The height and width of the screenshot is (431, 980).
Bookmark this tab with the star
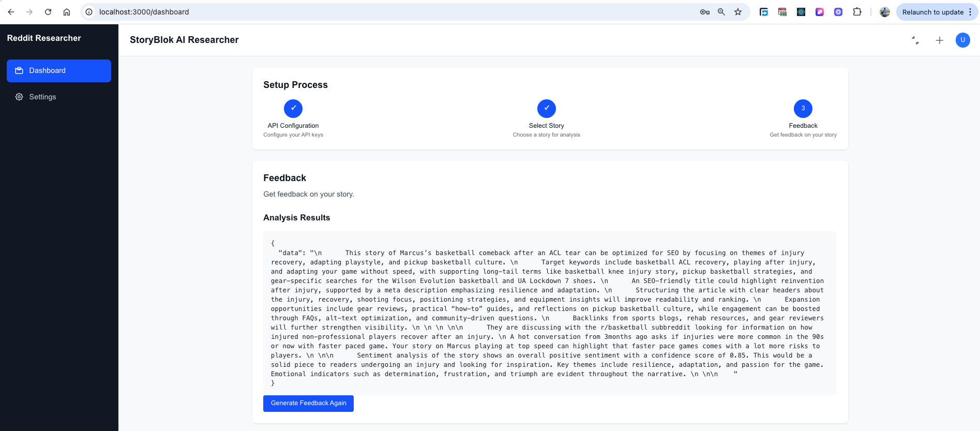(738, 12)
